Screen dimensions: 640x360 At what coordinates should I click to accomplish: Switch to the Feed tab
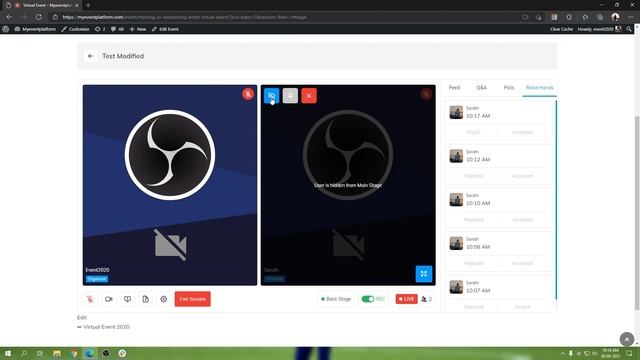tap(454, 87)
